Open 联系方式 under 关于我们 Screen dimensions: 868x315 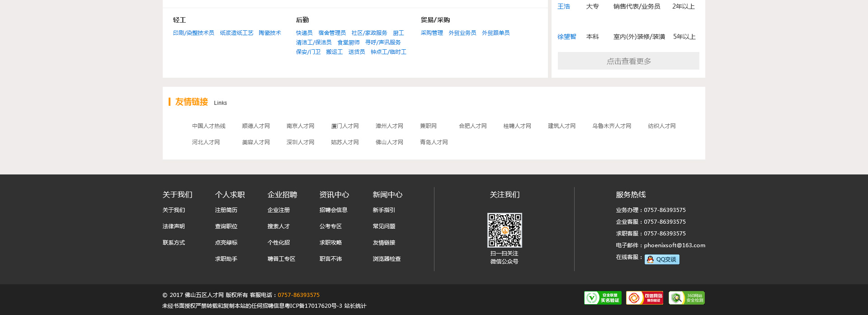click(x=174, y=243)
